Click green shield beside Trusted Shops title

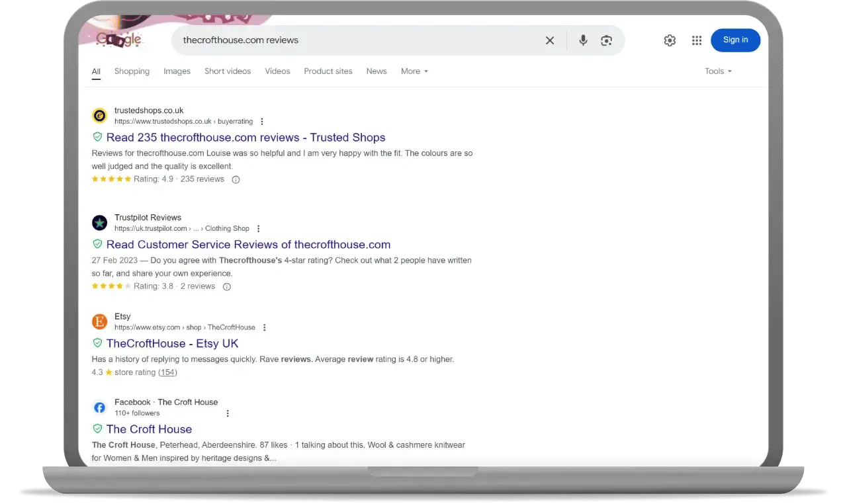[97, 137]
